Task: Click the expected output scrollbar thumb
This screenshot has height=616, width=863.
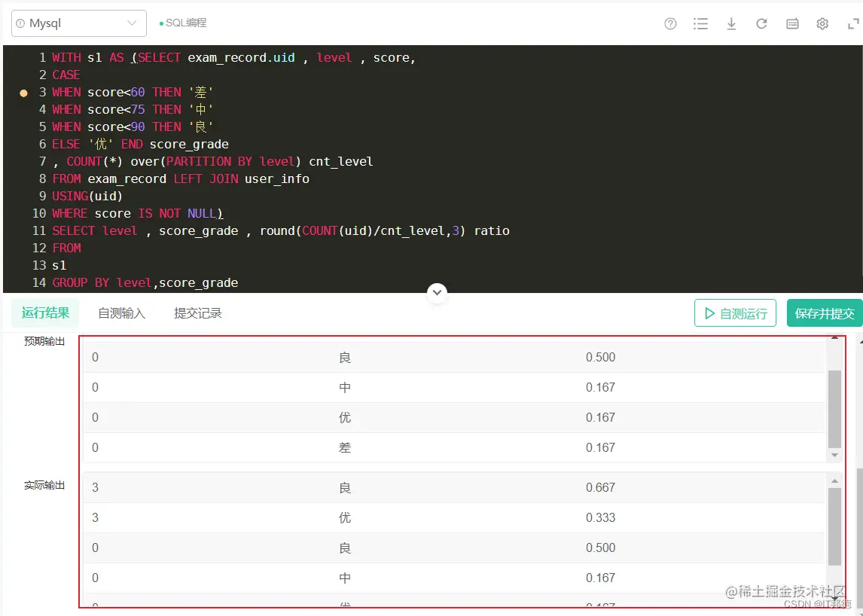Action: tap(834, 409)
